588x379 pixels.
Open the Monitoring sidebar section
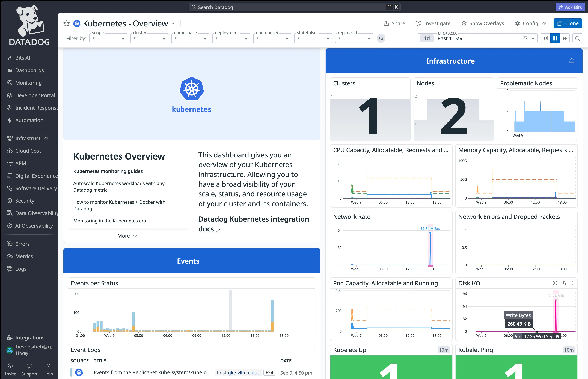[28, 83]
